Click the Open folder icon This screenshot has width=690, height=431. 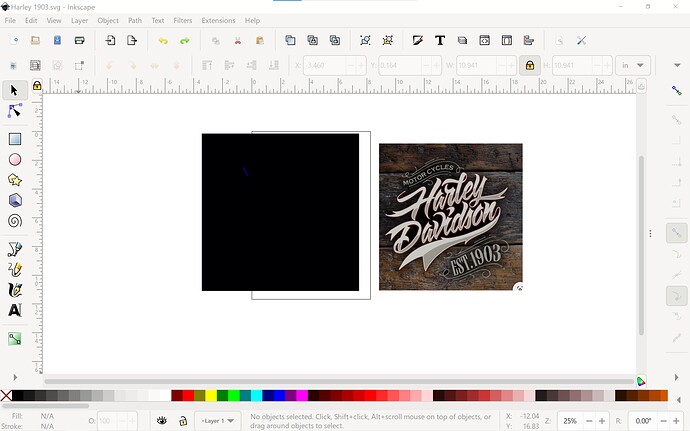point(35,41)
